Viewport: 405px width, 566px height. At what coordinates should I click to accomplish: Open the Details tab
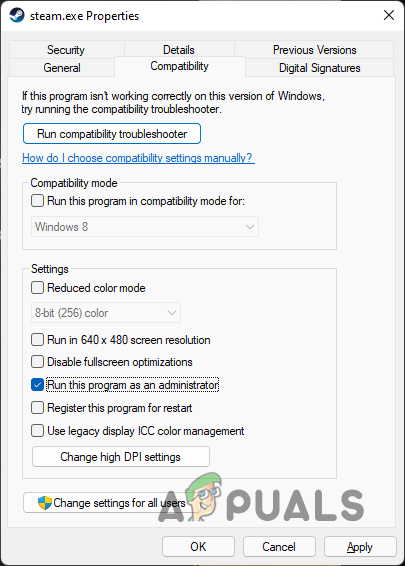(179, 50)
